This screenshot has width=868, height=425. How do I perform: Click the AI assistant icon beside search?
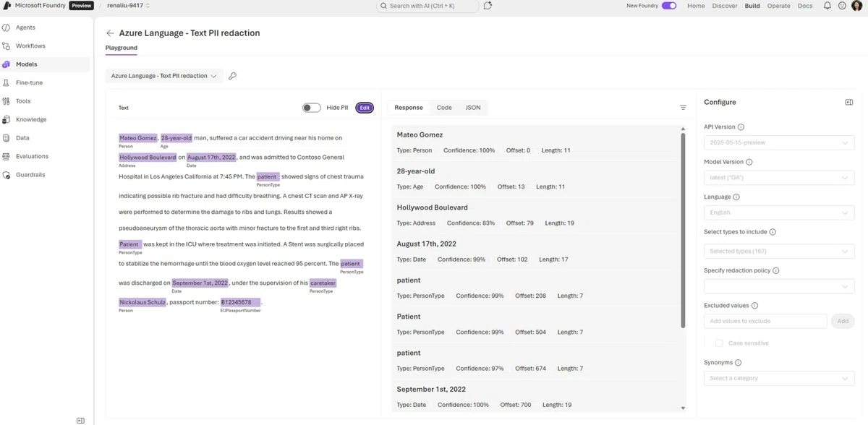click(x=488, y=6)
